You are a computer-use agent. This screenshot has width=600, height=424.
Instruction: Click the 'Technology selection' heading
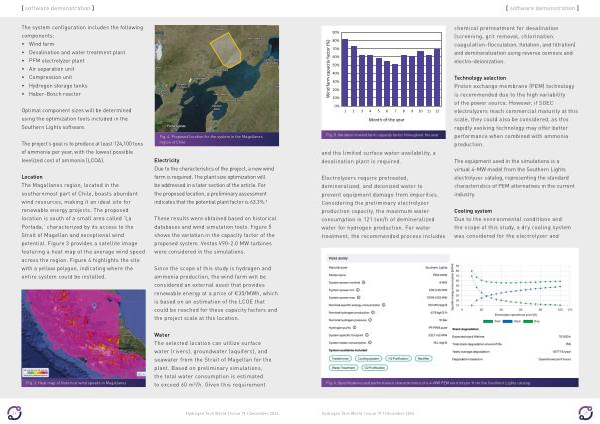tap(480, 78)
